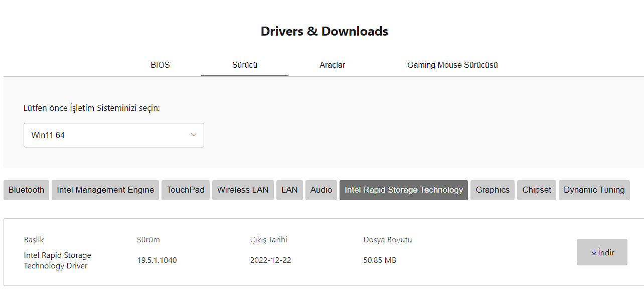View the Graphics drivers category
This screenshot has width=644, height=296.
[x=493, y=190]
